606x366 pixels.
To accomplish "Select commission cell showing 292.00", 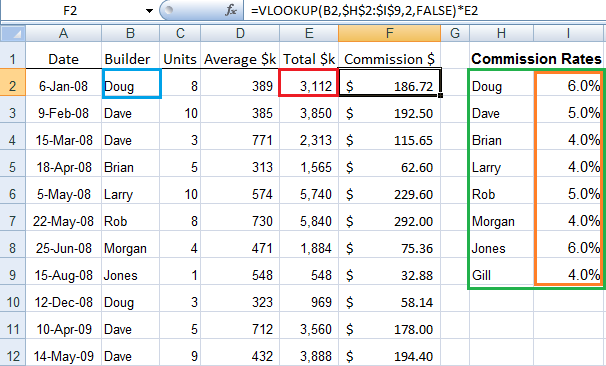I will (x=390, y=218).
